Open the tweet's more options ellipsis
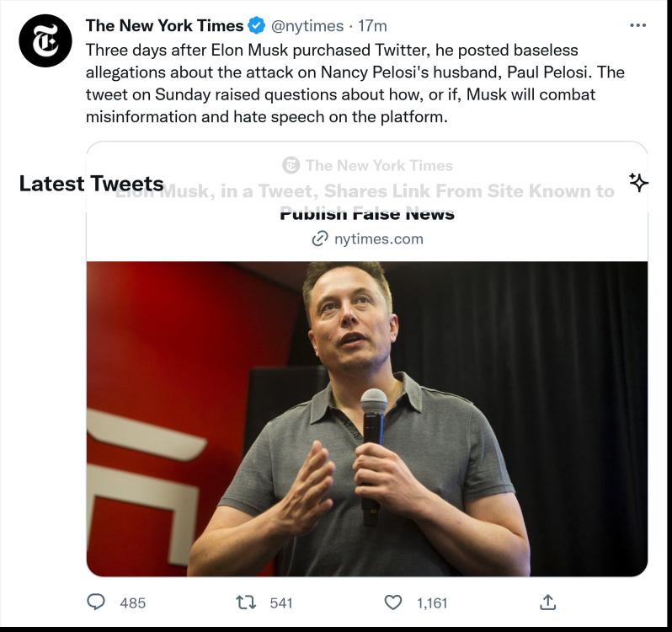This screenshot has height=632, width=672. (x=637, y=26)
